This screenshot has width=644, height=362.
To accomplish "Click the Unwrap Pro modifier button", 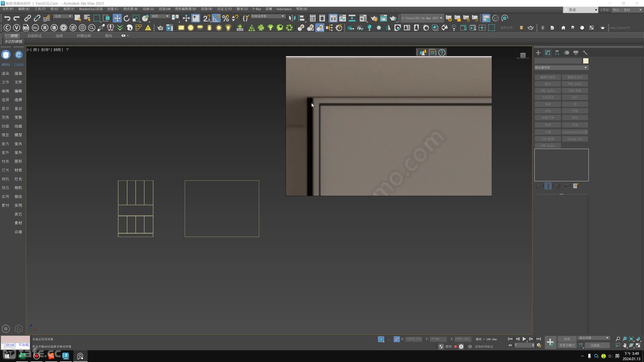I will point(575,139).
